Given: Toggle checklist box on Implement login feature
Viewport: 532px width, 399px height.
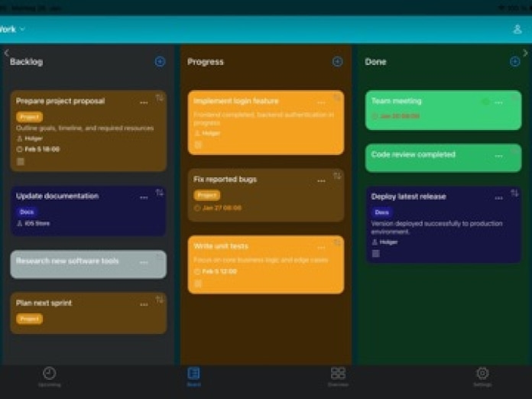Looking at the screenshot, I should 198,145.
